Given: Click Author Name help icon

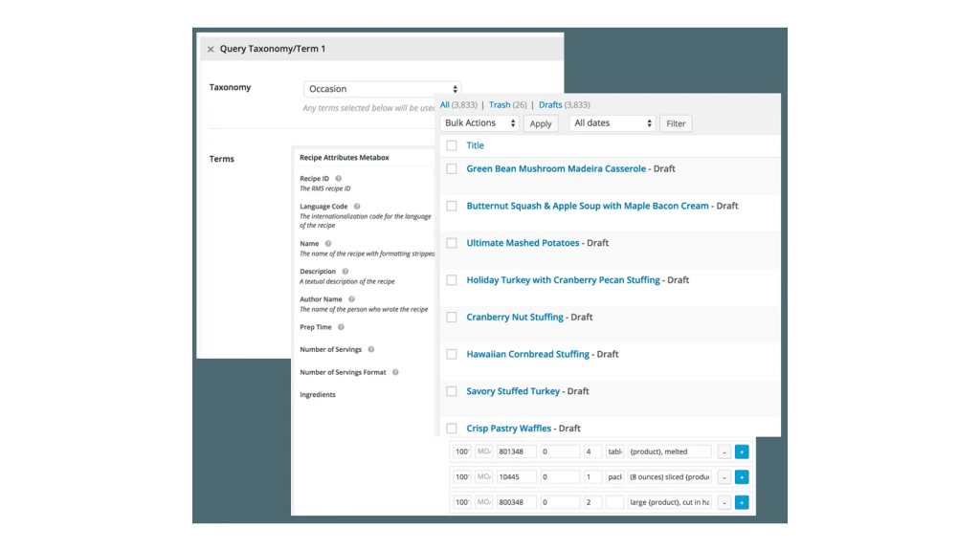Looking at the screenshot, I should click(x=351, y=299).
